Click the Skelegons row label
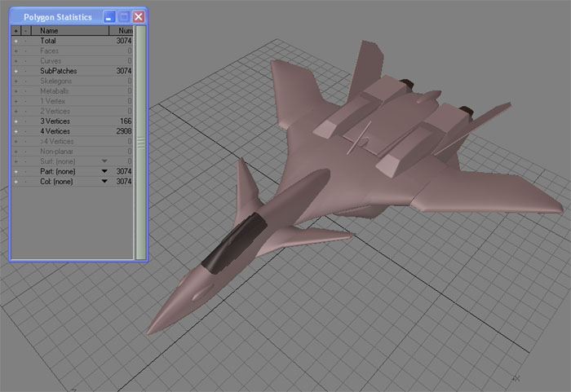The width and height of the screenshot is (571, 392). (x=55, y=81)
